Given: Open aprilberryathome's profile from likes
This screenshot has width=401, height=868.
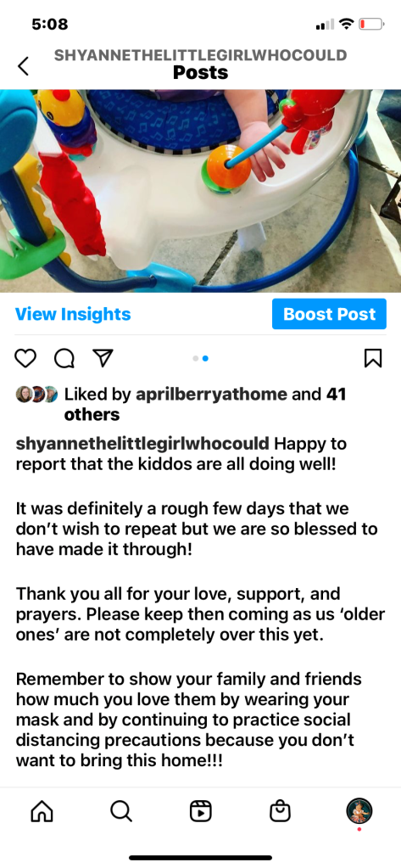Looking at the screenshot, I should tap(211, 395).
